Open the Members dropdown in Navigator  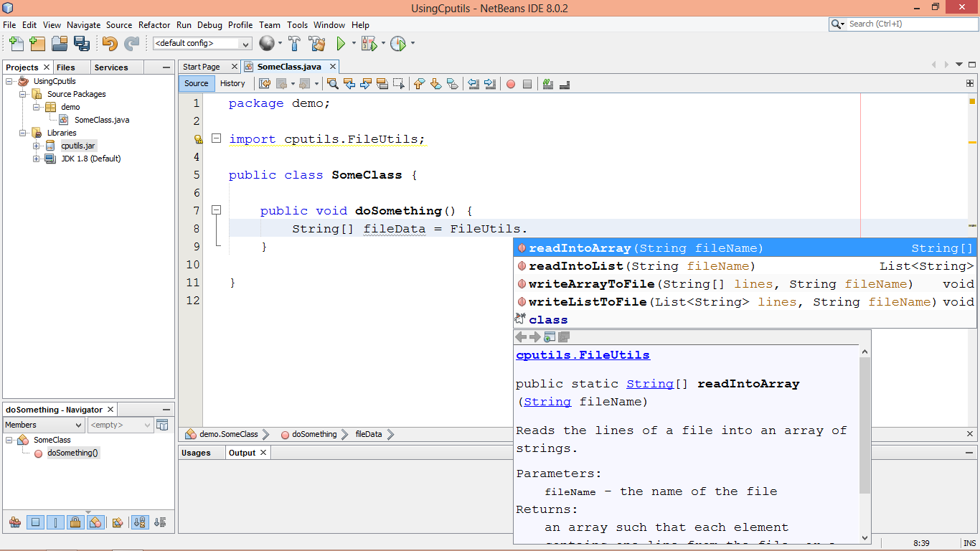pos(44,425)
